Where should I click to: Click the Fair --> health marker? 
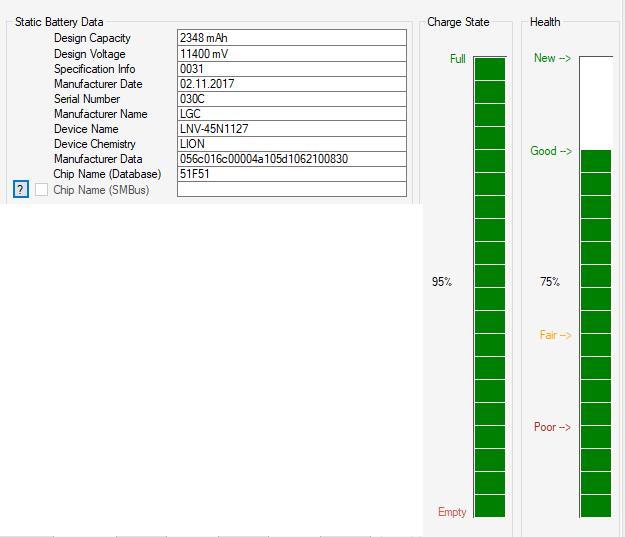click(556, 335)
